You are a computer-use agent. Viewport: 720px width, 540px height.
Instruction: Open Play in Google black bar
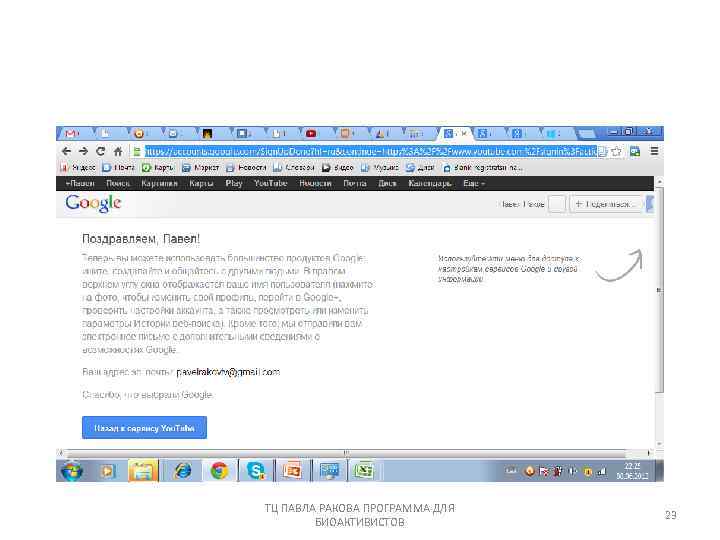point(234,183)
